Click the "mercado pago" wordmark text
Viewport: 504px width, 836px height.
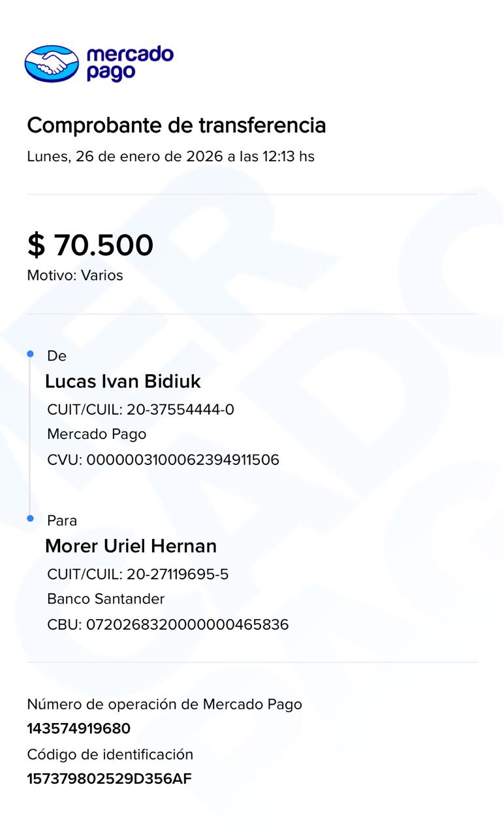tap(129, 63)
